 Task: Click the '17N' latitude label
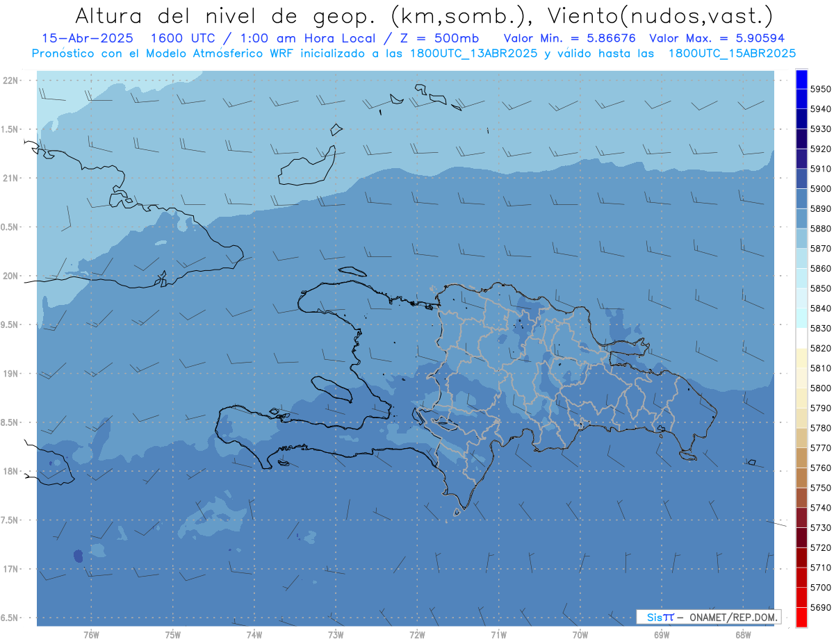tap(10, 569)
